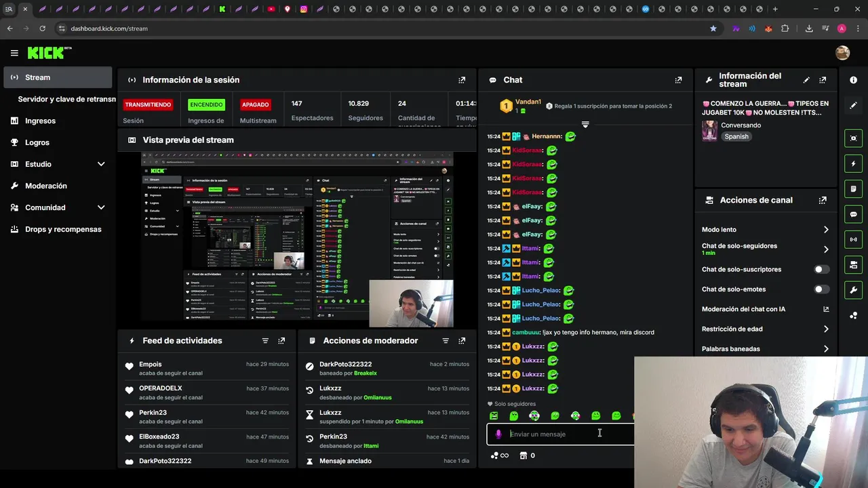Open the browser downloads icon

(809, 28)
